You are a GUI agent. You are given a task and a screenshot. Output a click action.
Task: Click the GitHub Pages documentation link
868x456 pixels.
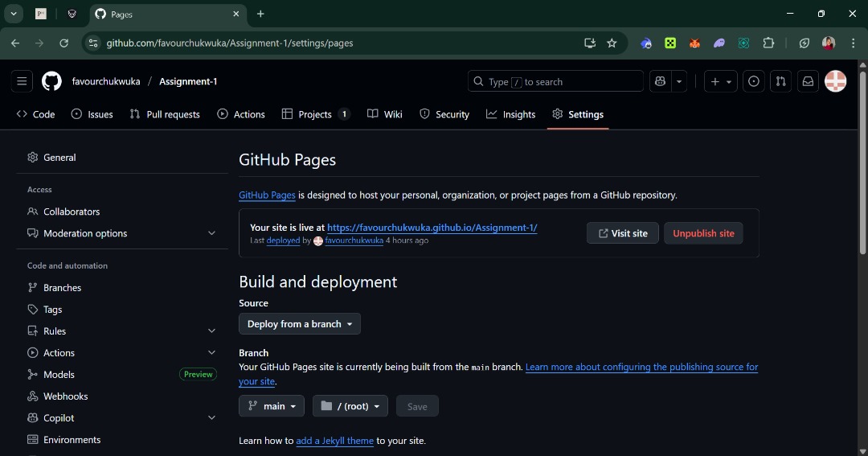[x=267, y=195]
